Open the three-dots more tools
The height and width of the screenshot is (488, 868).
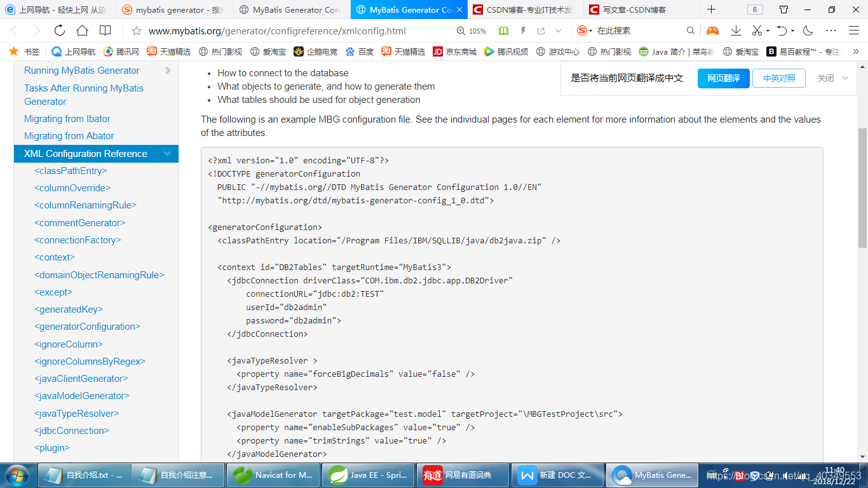pos(831,30)
